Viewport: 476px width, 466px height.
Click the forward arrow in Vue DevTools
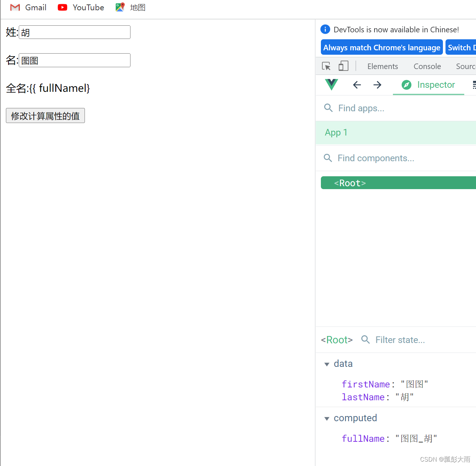[x=377, y=85]
